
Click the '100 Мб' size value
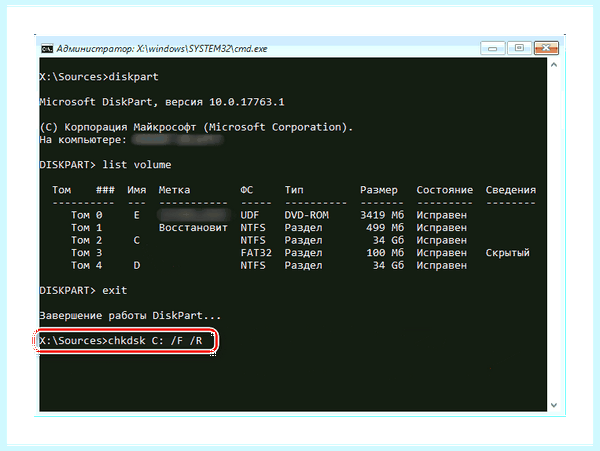[385, 253]
